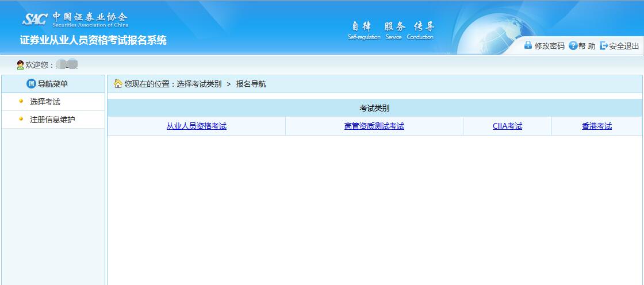Image resolution: width=644 pixels, height=285 pixels.
Task: Choose the 香港考试 exam category
Action: click(x=596, y=126)
